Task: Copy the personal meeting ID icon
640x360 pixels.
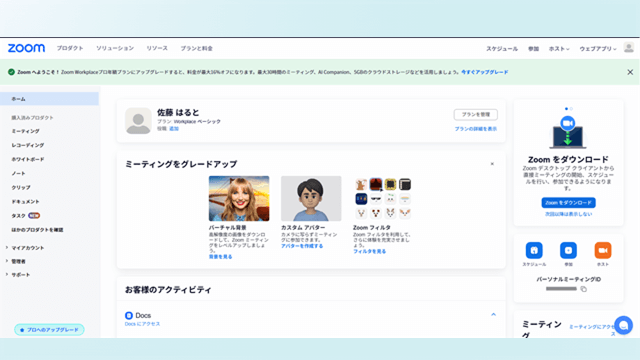Action: (x=584, y=289)
